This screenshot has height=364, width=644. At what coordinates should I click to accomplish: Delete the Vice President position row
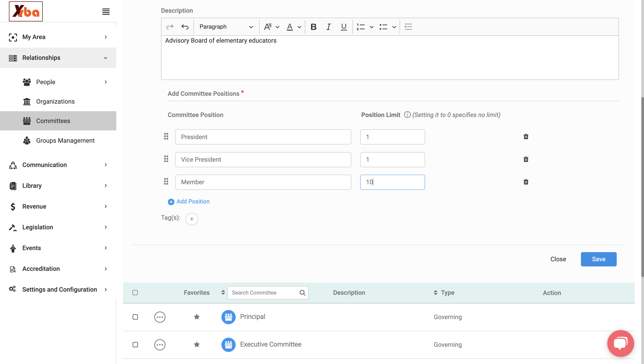coord(526,159)
